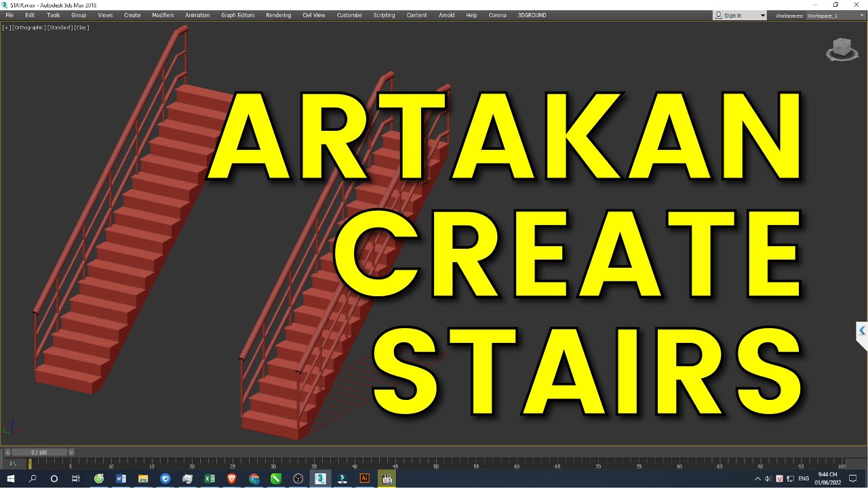Open the green pen app taskbar icon
Screen dimensions: 868x488
pyautogui.click(x=276, y=479)
